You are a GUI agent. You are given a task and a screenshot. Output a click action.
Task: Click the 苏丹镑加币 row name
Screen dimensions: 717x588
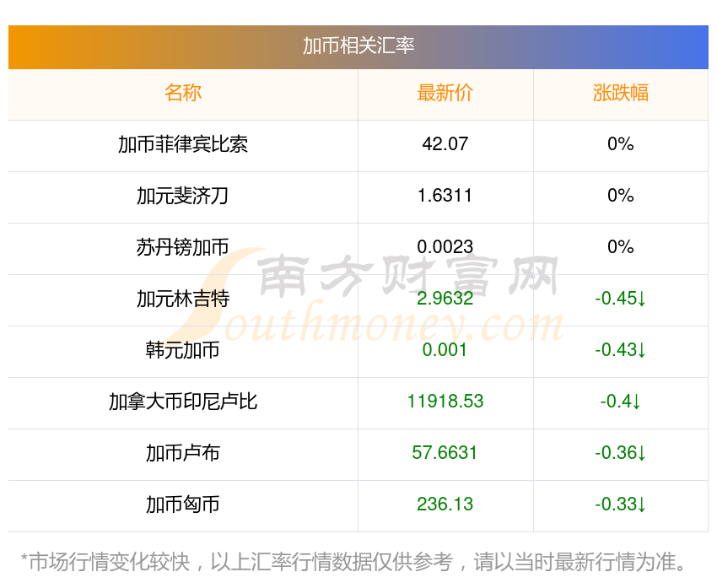(183, 247)
